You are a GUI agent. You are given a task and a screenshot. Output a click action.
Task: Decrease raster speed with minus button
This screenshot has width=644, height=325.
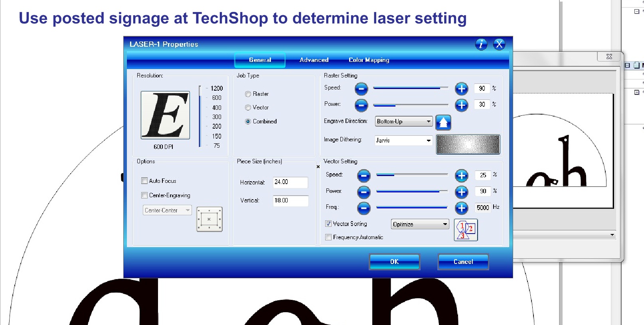pos(361,89)
